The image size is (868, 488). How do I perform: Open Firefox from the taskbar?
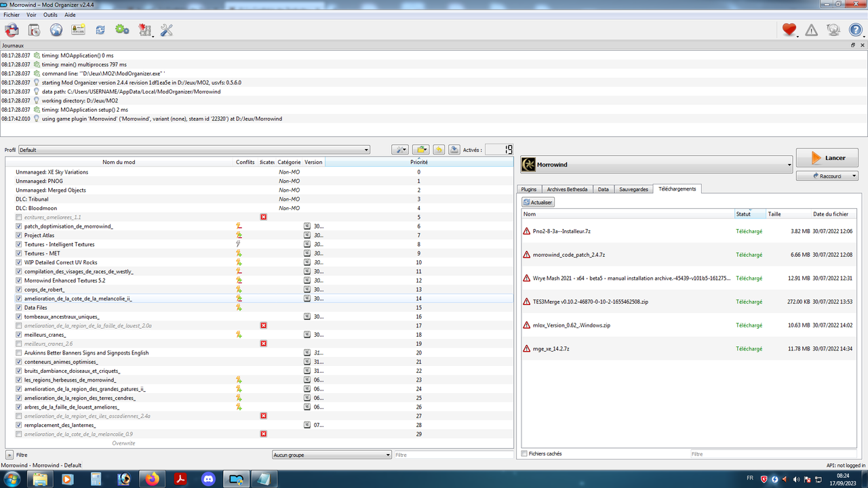tap(152, 479)
